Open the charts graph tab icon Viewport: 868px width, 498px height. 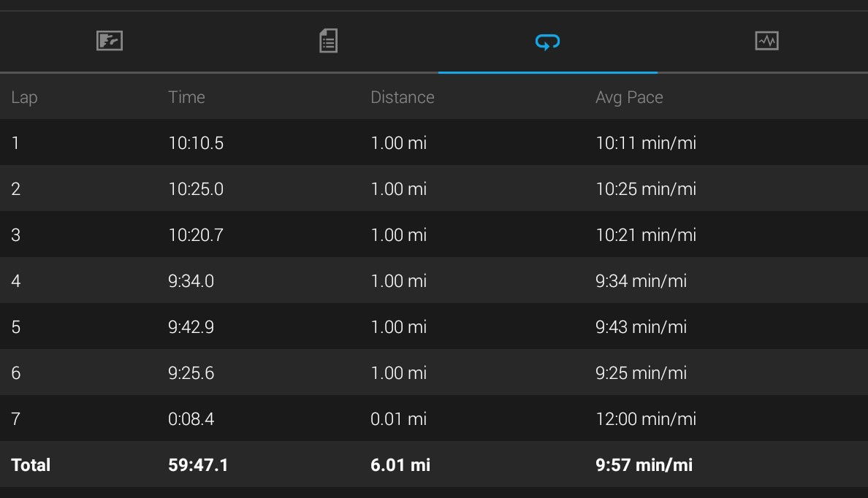click(x=766, y=41)
